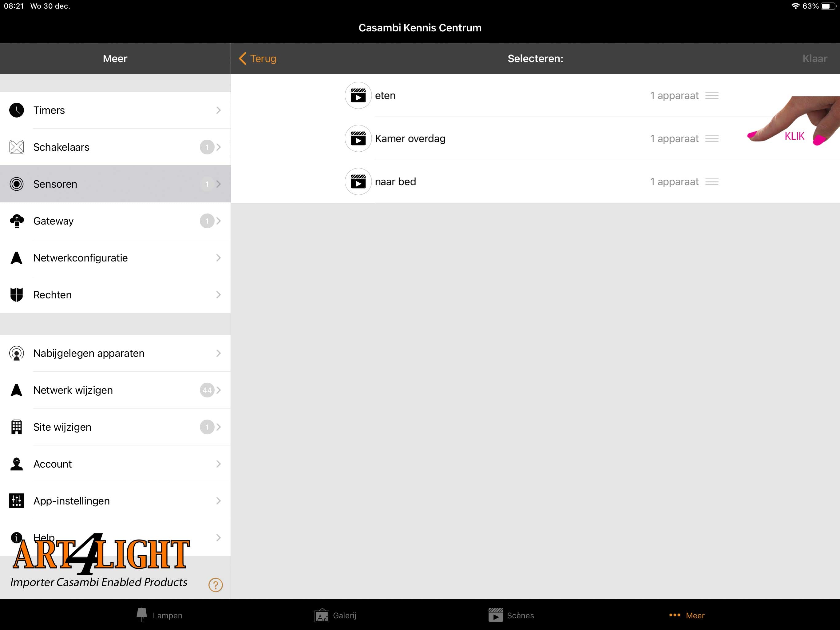Click the help question mark icon
Viewport: 840px width, 630px height.
216,585
